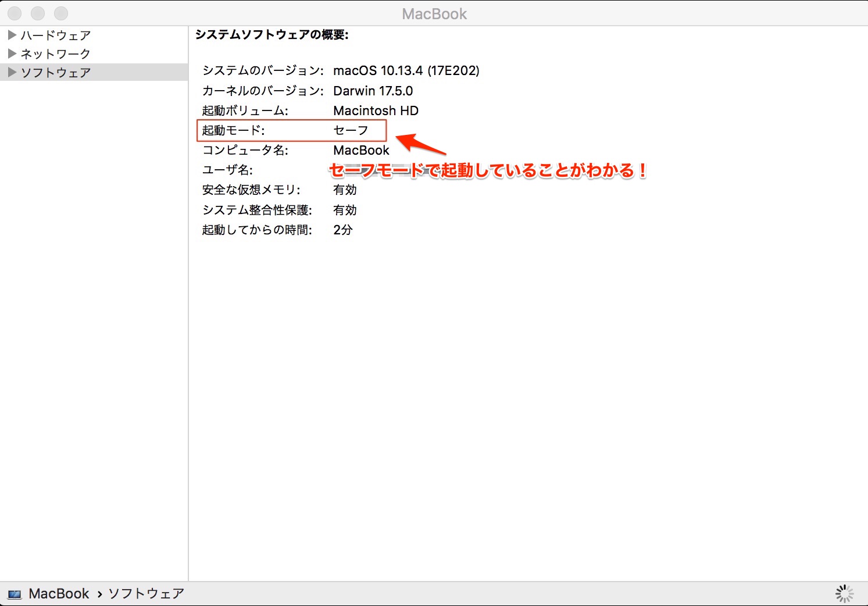Expand the ハードウェア disclosure triangle
The width and height of the screenshot is (868, 606).
tap(12, 35)
